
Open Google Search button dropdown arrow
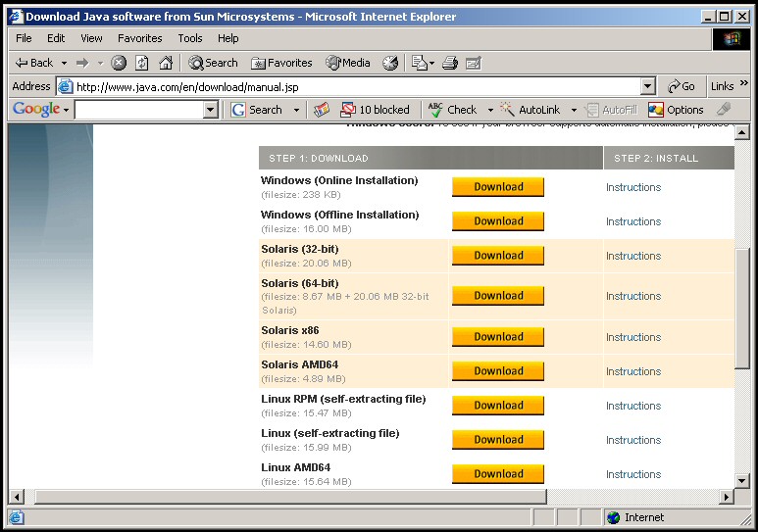296,110
